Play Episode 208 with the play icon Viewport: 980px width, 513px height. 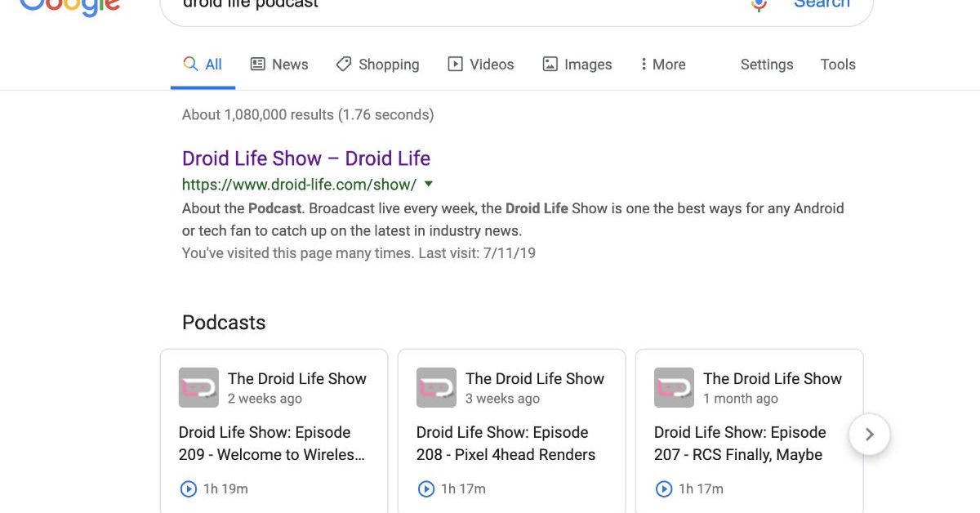pyautogui.click(x=425, y=488)
